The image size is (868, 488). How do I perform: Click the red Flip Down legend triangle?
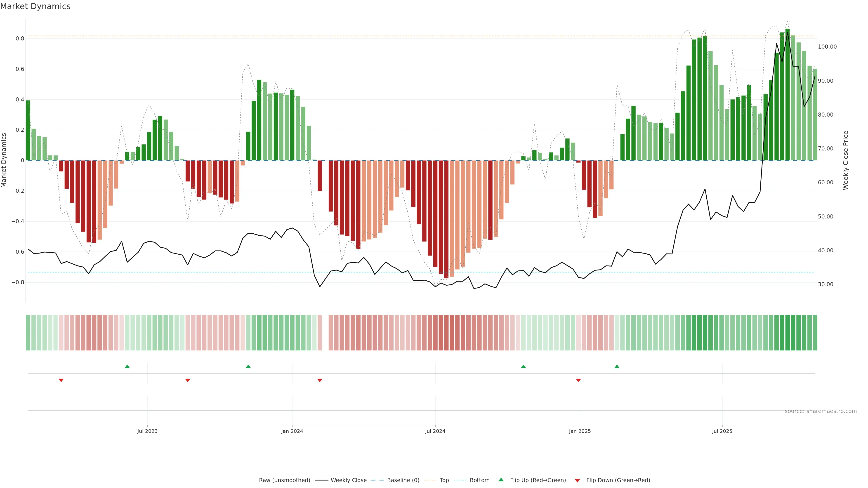577,480
